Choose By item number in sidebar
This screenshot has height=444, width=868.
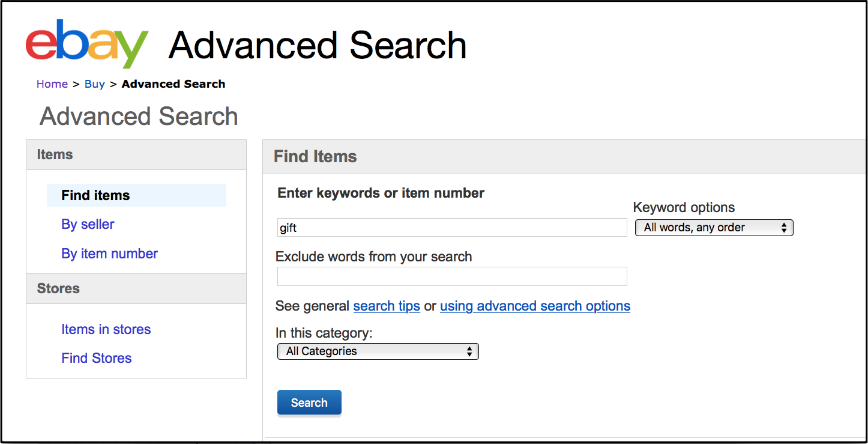(109, 254)
